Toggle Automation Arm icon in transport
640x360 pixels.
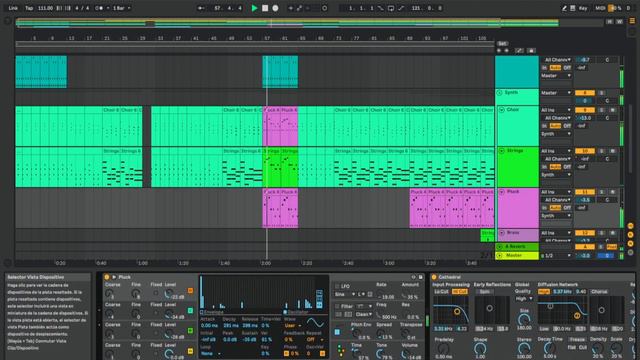coord(300,8)
